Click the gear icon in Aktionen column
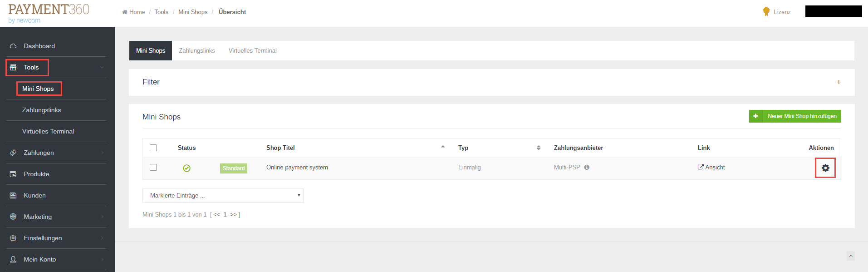Viewport: 868px width, 272px height. 825,168
